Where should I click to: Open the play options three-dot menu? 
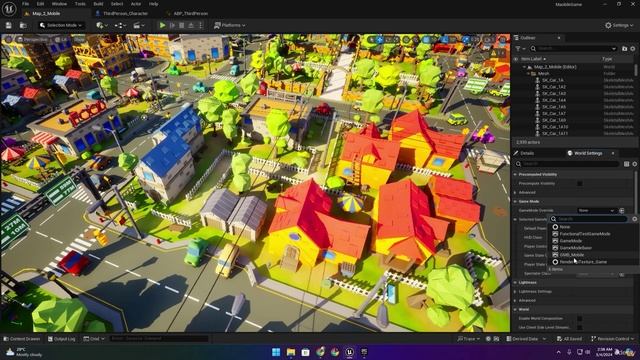click(200, 25)
